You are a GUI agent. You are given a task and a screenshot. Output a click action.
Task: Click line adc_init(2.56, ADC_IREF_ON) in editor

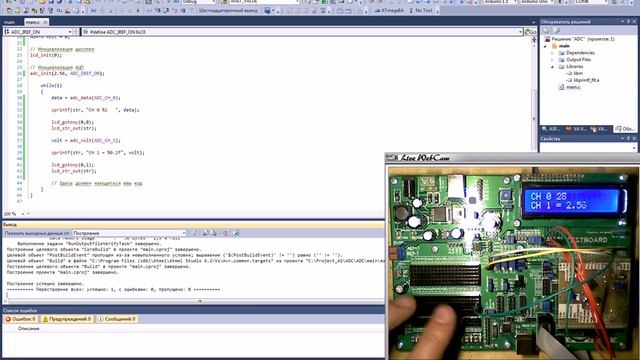67,73
